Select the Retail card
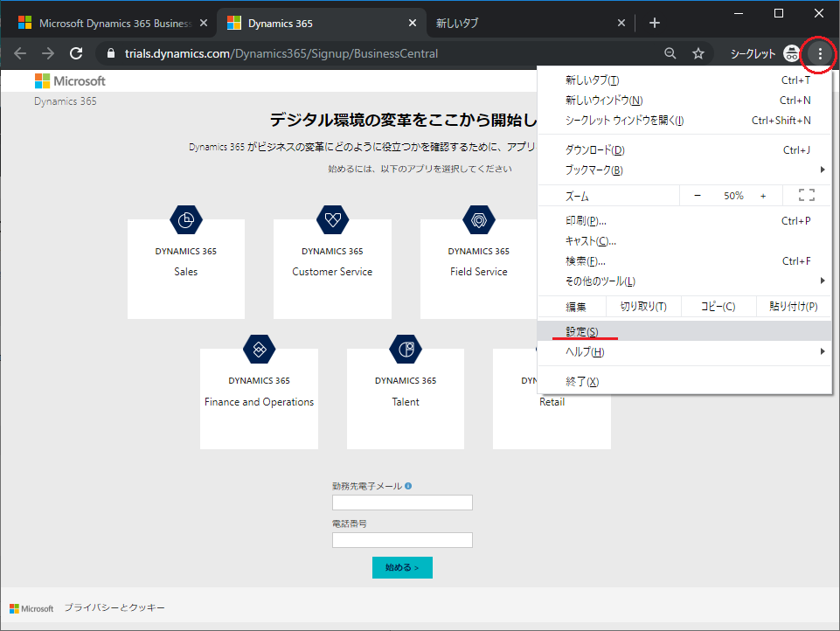The width and height of the screenshot is (840, 631). [x=552, y=422]
